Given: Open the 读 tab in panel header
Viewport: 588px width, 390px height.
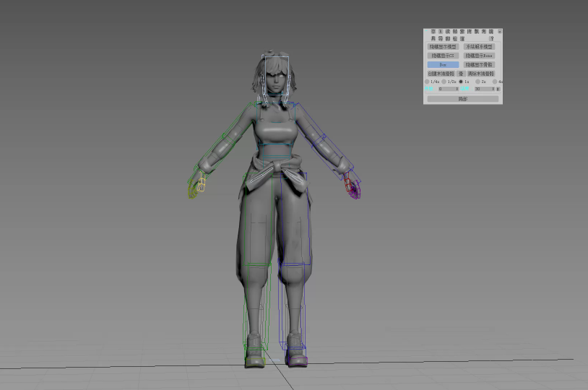Looking at the screenshot, I should pyautogui.click(x=447, y=32).
